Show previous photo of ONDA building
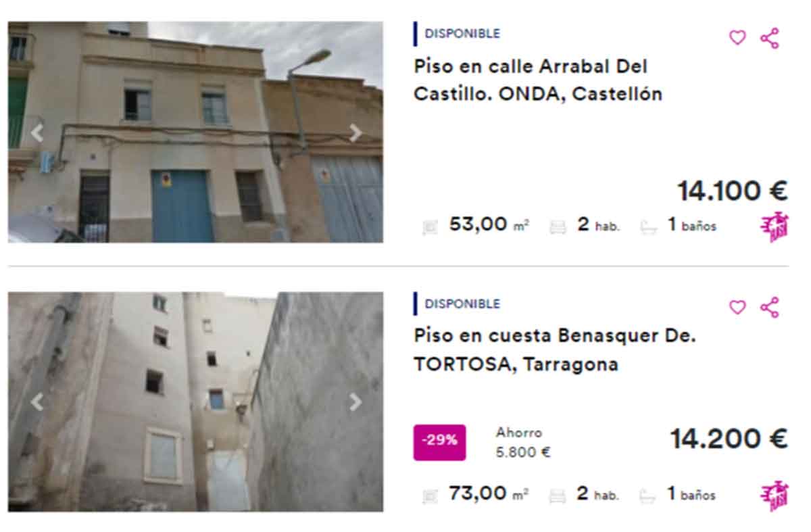 [x=36, y=133]
